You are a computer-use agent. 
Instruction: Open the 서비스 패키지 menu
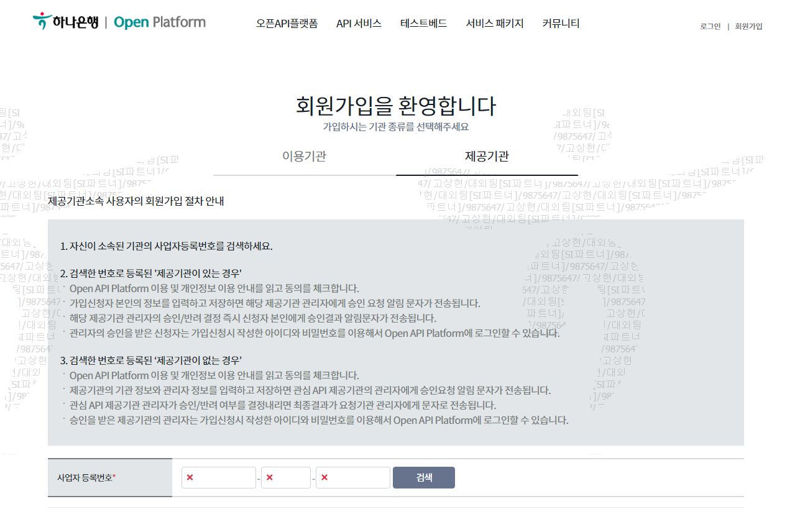(x=494, y=23)
